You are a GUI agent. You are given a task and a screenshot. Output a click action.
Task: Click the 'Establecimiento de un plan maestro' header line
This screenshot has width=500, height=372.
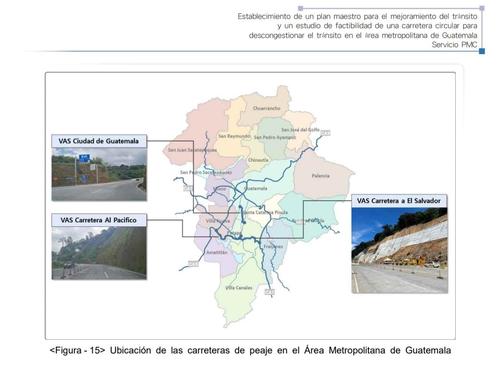click(357, 16)
